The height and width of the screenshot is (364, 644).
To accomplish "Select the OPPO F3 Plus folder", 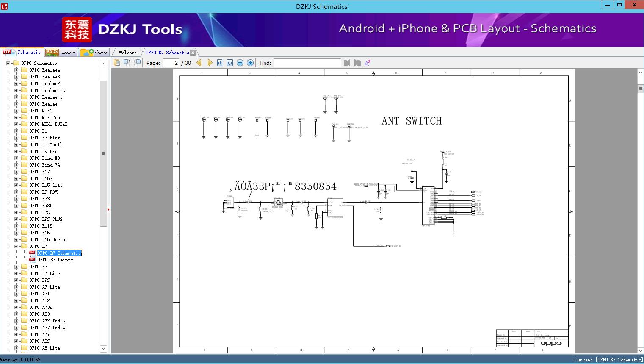I will pos(44,138).
